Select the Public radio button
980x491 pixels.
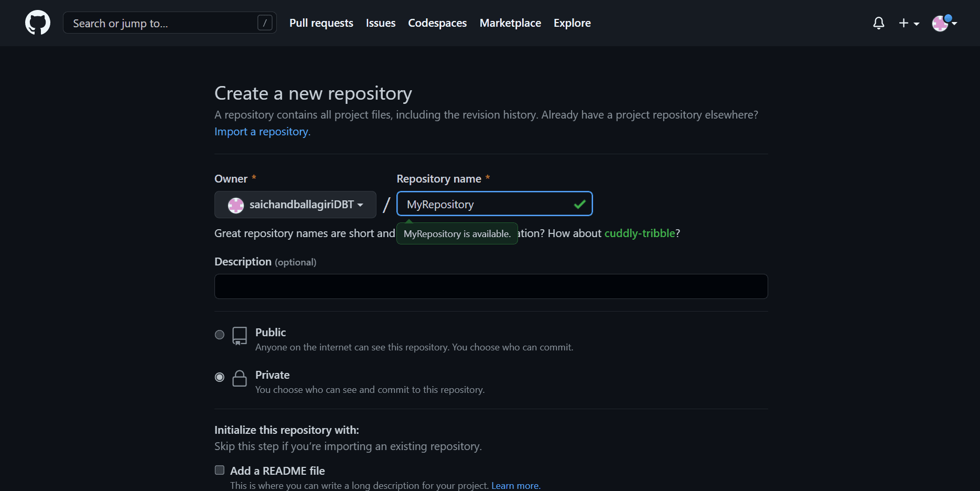(220, 335)
